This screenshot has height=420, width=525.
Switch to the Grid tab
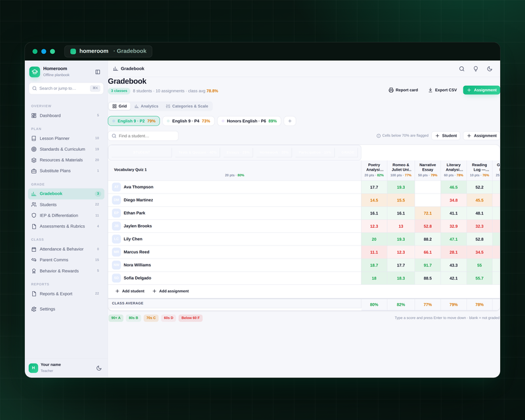(119, 106)
